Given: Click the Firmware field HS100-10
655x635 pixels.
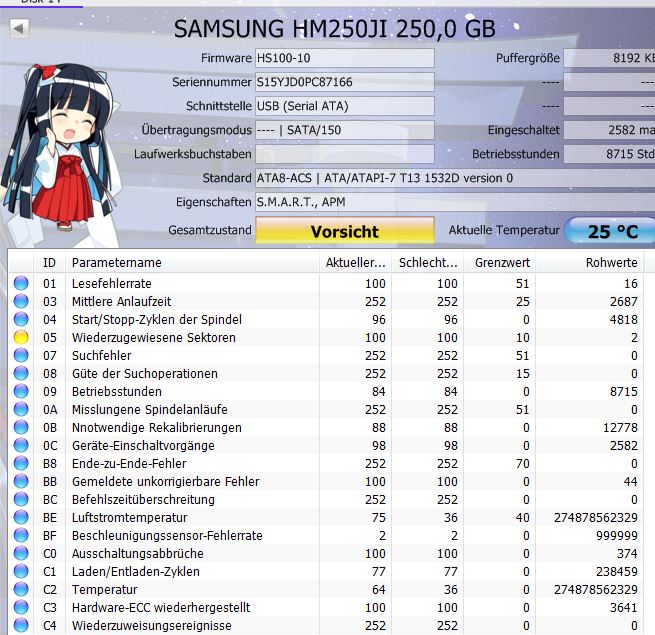Looking at the screenshot, I should [345, 58].
